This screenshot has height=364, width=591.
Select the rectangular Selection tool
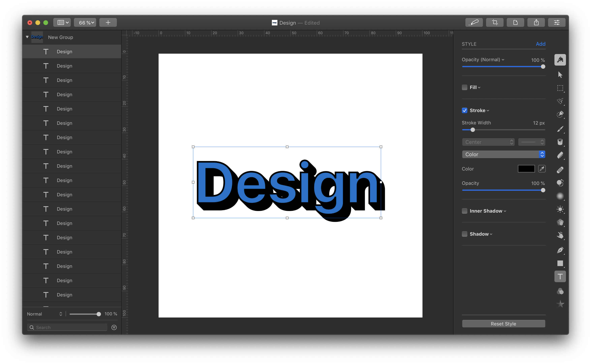coord(560,88)
